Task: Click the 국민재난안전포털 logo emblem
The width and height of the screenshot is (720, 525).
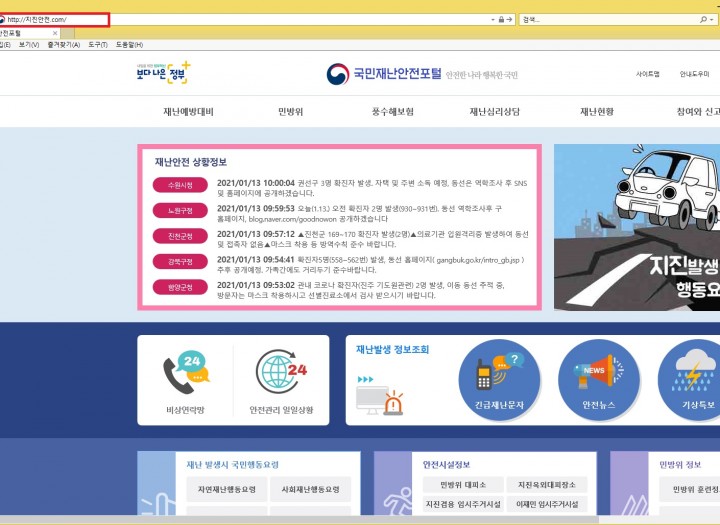Action: [338, 74]
